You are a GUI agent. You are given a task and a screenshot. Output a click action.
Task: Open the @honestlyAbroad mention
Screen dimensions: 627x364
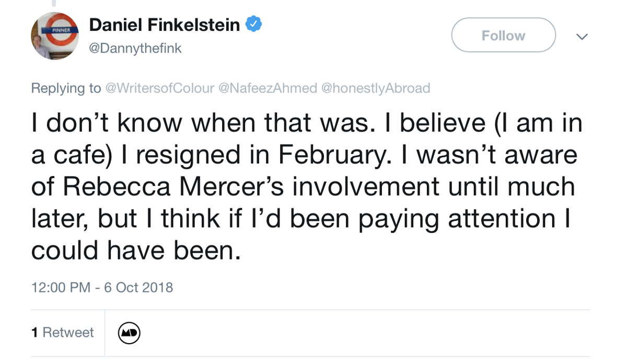click(376, 88)
